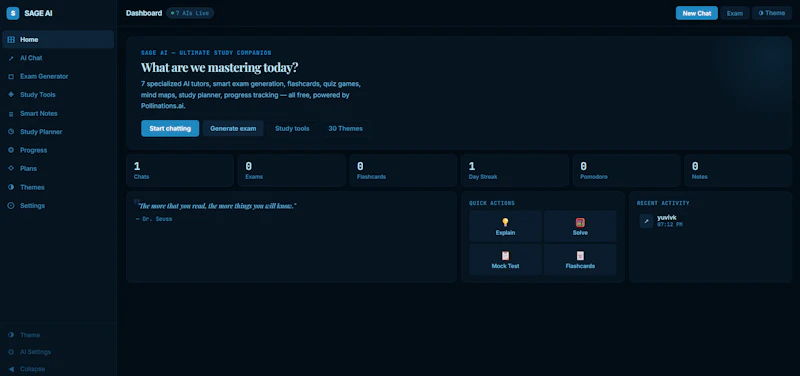Click the Flashcards stat card

pos(403,170)
